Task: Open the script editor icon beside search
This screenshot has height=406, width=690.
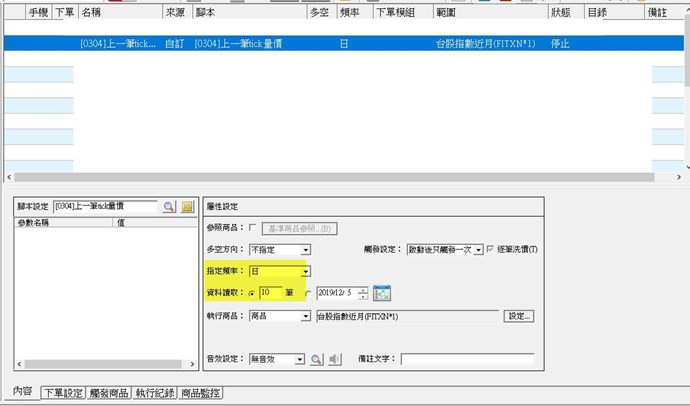Action: [187, 206]
